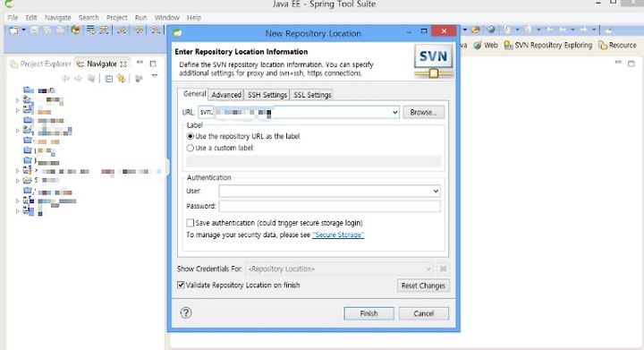The width and height of the screenshot is (644, 350).
Task: Click the New wizard toolbar icon
Action: [13, 30]
